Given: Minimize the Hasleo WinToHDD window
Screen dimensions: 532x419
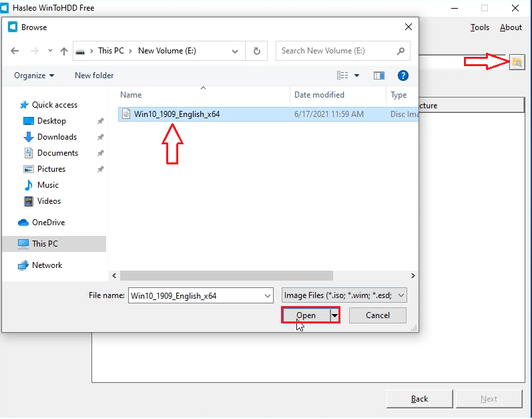Looking at the screenshot, I should point(455,8).
